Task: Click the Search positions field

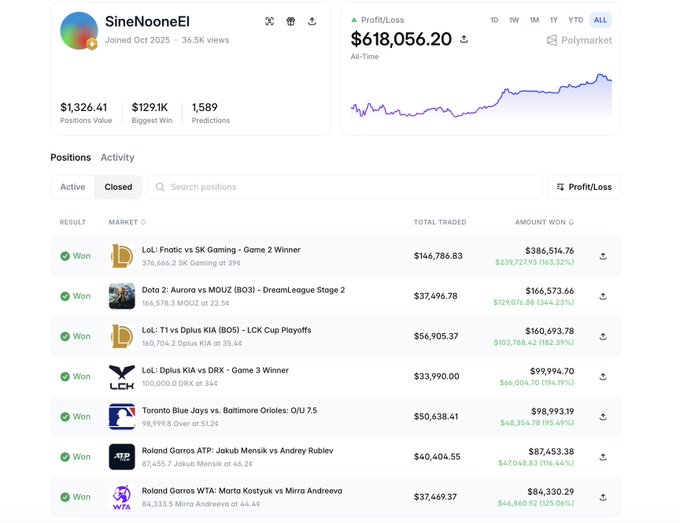Action: (344, 187)
